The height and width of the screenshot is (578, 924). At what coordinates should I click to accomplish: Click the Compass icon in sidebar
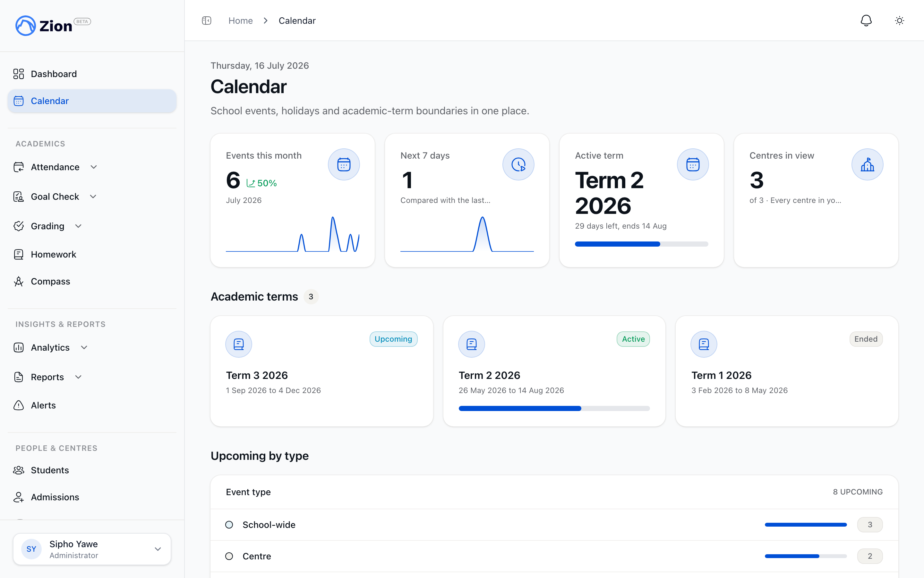pos(19,281)
